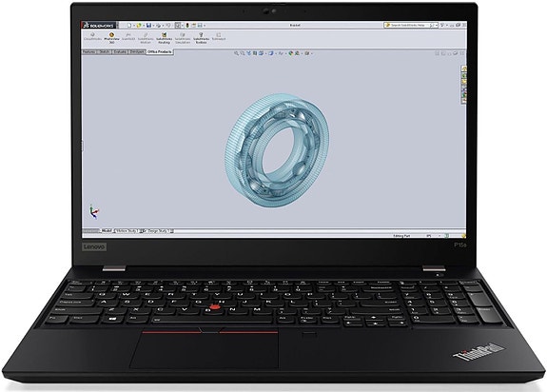The width and height of the screenshot is (547, 392).
Task: Click the New document icon
Action: pyautogui.click(x=129, y=25)
